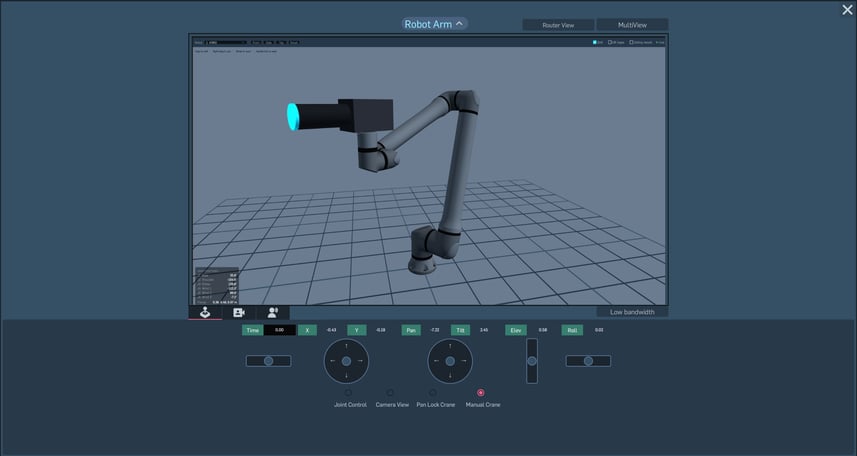Click the green Roll button
The image size is (857, 456).
(x=572, y=330)
